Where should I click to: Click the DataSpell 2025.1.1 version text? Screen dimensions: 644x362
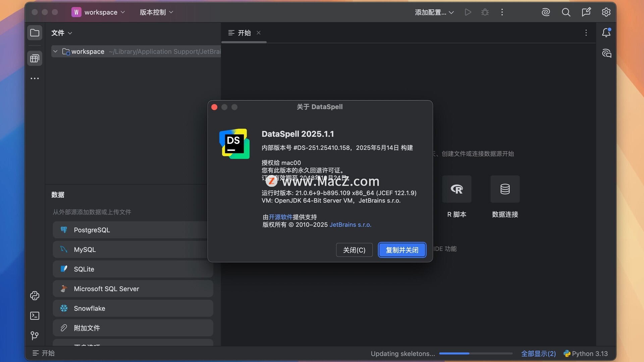298,134
